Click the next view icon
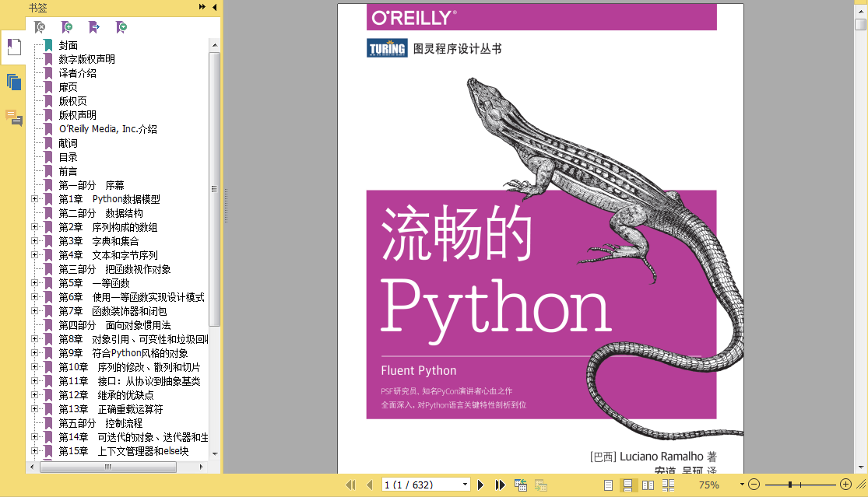This screenshot has height=497, width=868. click(x=541, y=485)
